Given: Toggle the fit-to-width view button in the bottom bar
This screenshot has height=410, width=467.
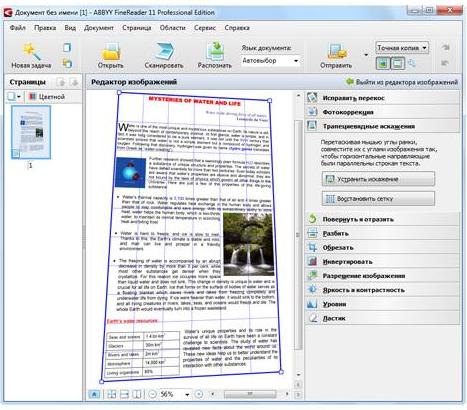Looking at the screenshot, I should (x=124, y=394).
